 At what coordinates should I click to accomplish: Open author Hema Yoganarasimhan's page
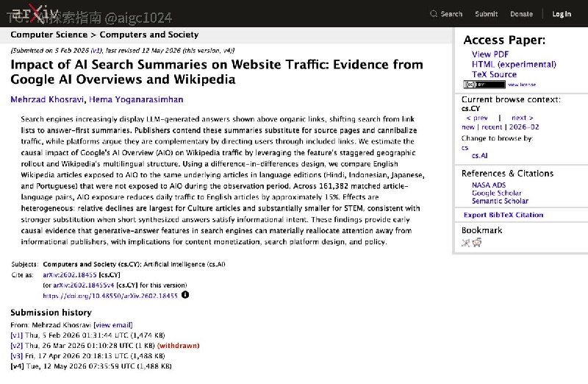[136, 99]
